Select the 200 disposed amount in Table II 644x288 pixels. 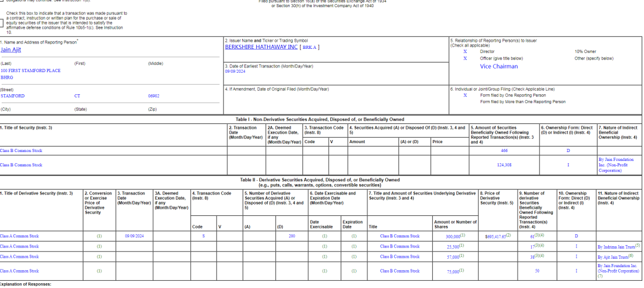pyautogui.click(x=292, y=236)
